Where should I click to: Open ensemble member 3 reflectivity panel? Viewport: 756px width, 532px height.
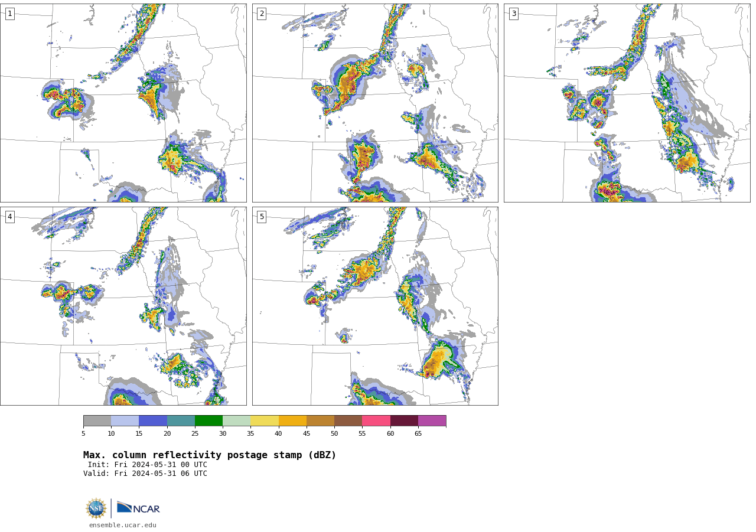(627, 103)
